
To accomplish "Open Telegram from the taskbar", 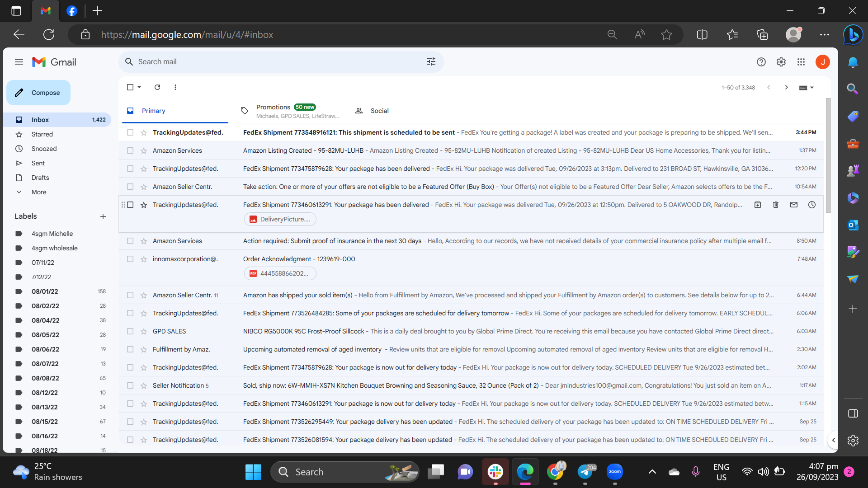I will pos(586,472).
